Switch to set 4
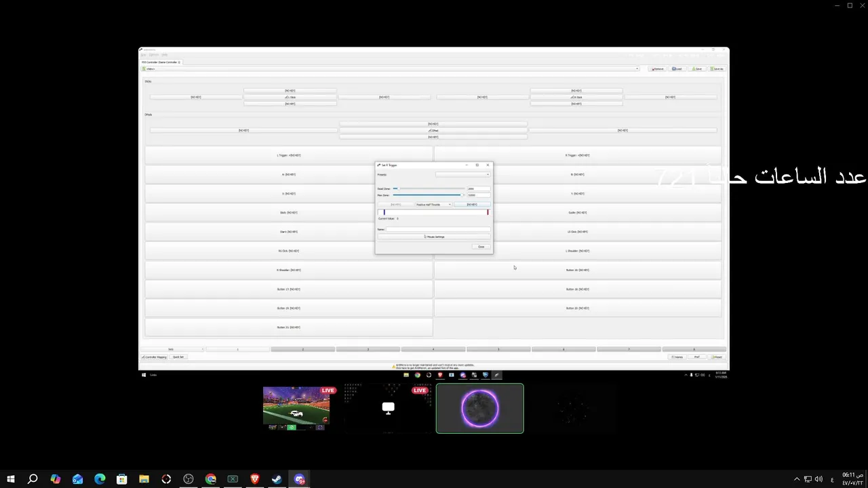Viewport: 868px width, 488px height. point(433,349)
